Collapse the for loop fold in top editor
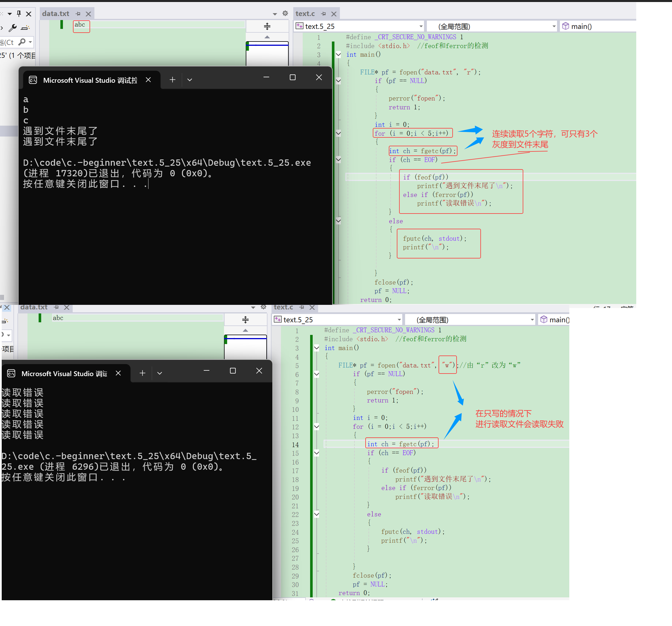 coord(338,133)
